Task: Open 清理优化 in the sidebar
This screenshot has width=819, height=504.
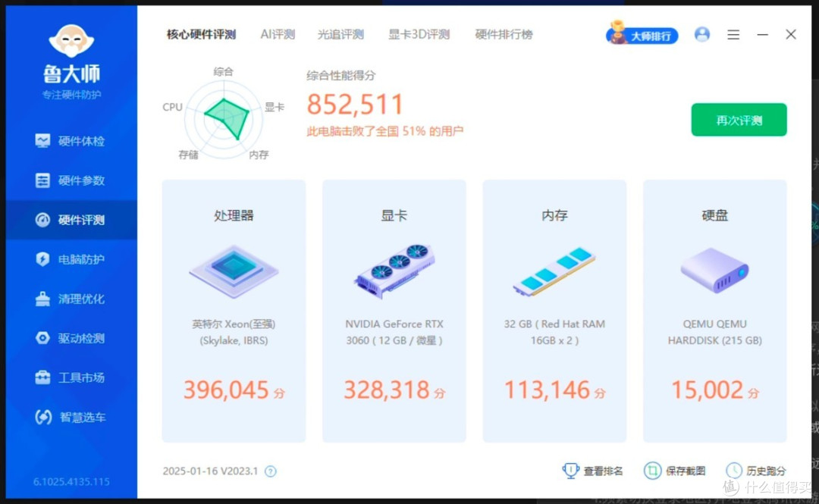Action: click(x=71, y=299)
